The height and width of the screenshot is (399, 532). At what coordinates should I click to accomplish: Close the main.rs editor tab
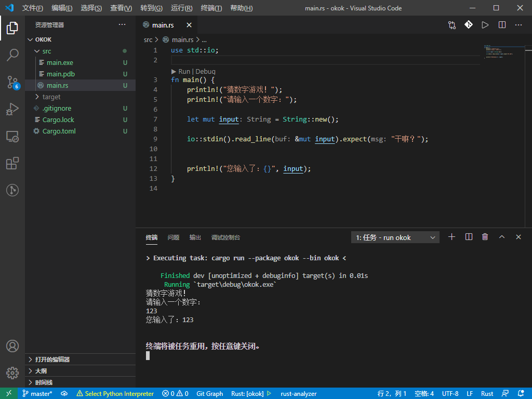[189, 25]
